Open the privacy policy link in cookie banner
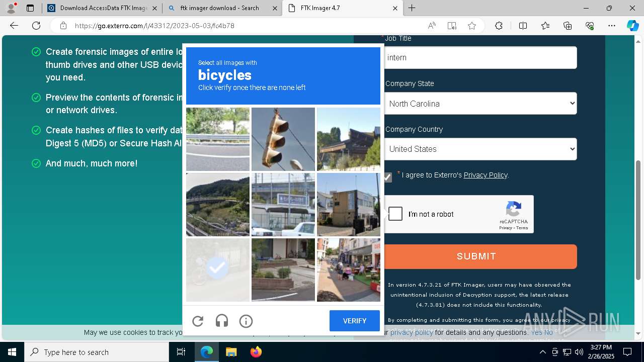The height and width of the screenshot is (362, 644). click(x=412, y=332)
